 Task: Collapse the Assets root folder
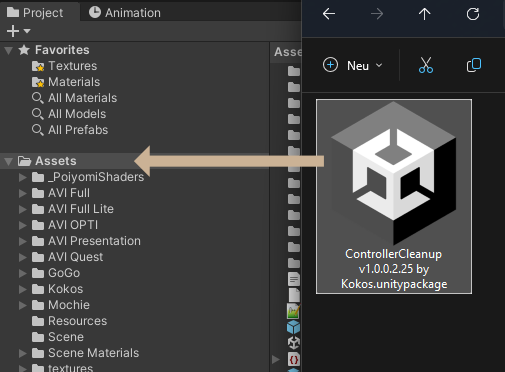(x=9, y=162)
